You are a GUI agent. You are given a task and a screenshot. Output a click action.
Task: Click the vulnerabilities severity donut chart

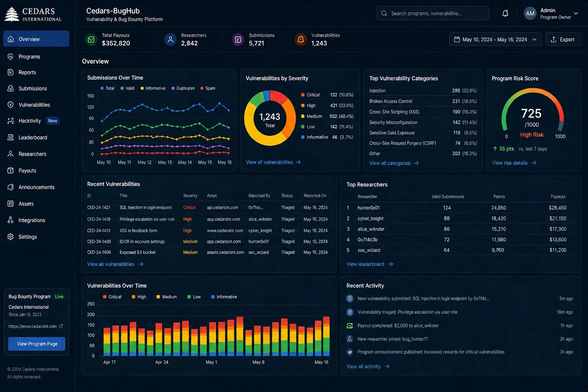[270, 118]
